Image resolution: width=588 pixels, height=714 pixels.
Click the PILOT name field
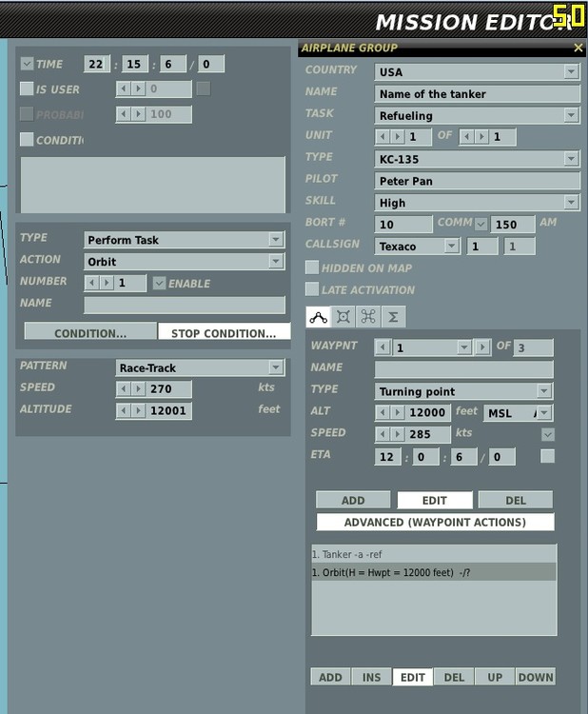477,181
